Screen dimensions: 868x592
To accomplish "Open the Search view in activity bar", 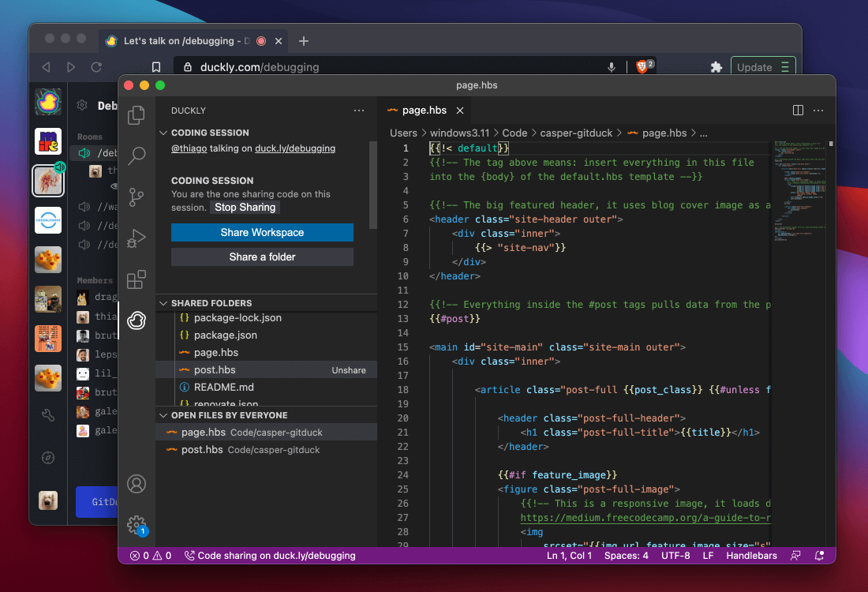I will (137, 156).
